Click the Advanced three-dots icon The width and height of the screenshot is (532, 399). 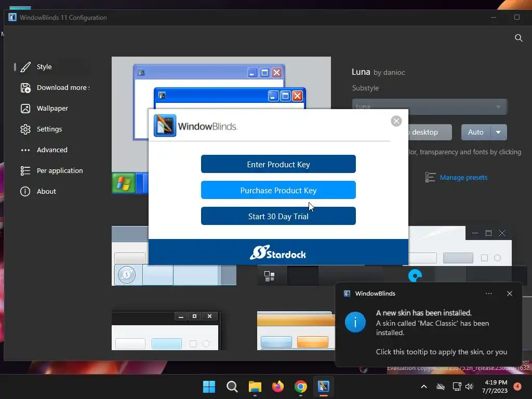(25, 150)
